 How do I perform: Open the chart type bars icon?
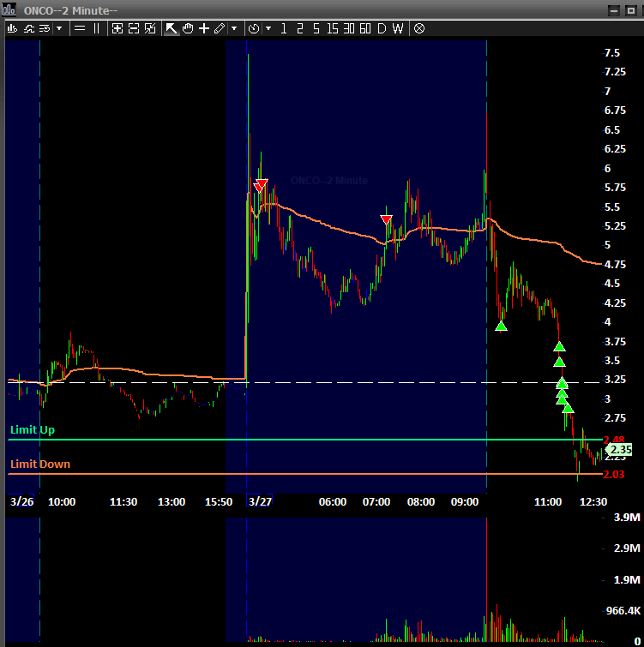pos(12,28)
